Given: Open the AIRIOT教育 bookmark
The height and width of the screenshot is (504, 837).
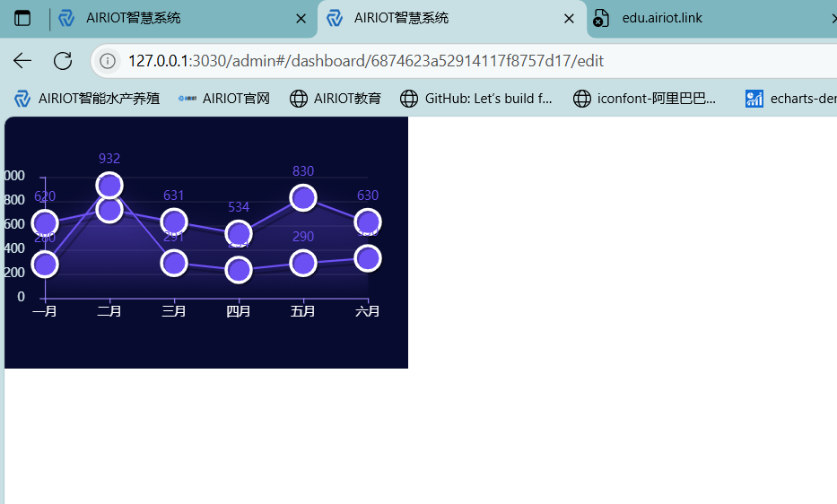Looking at the screenshot, I should point(336,99).
